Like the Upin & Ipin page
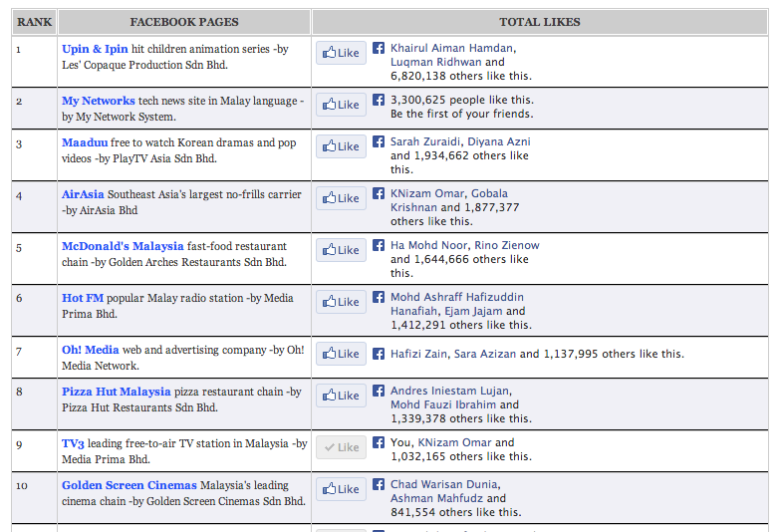The image size is (779, 532). (341, 53)
